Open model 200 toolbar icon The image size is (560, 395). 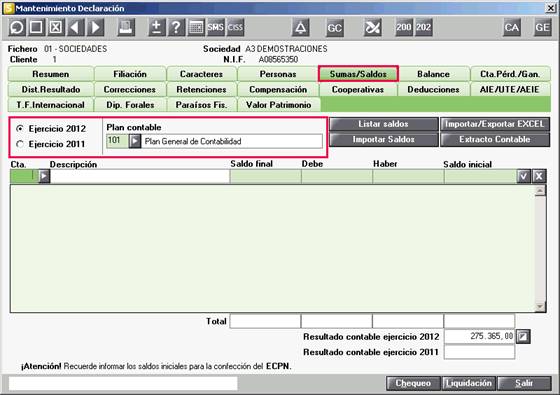(x=404, y=28)
